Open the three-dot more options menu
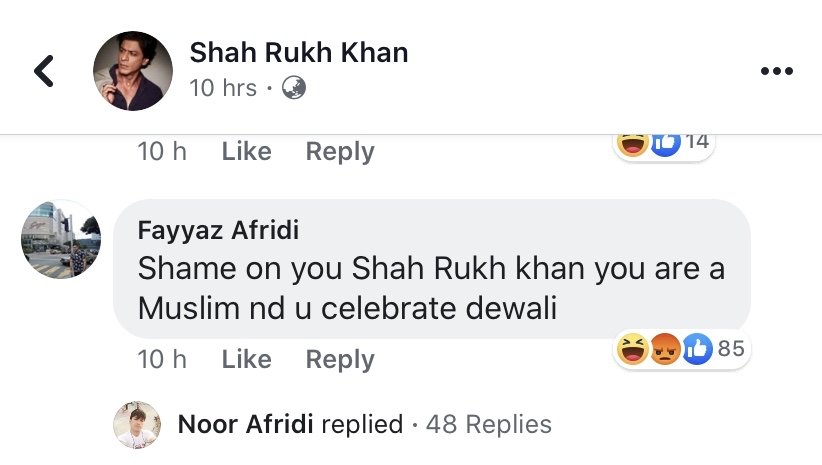 776,71
